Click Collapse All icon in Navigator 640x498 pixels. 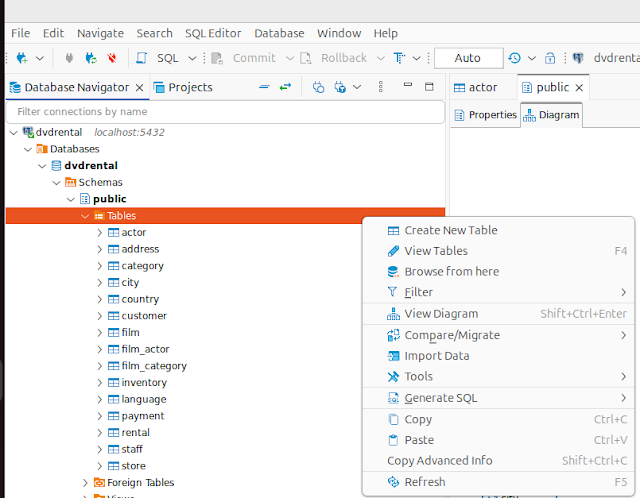264,87
